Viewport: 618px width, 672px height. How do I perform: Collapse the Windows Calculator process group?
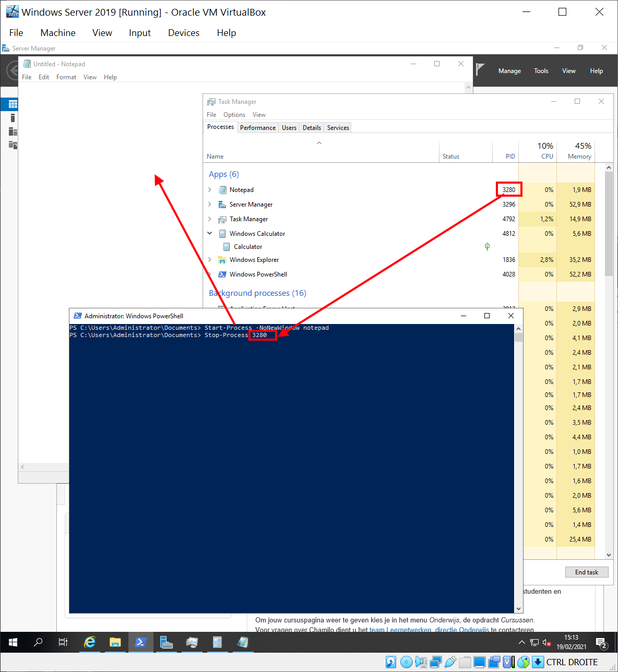point(210,234)
